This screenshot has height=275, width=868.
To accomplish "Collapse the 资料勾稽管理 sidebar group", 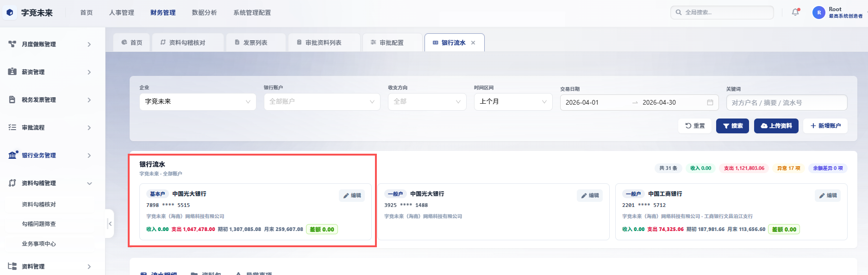I will pos(89,183).
